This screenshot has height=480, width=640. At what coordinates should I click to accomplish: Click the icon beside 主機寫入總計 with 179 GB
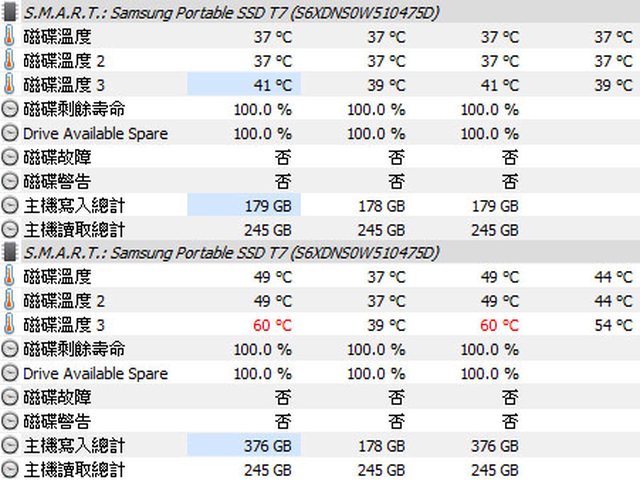click(x=10, y=205)
